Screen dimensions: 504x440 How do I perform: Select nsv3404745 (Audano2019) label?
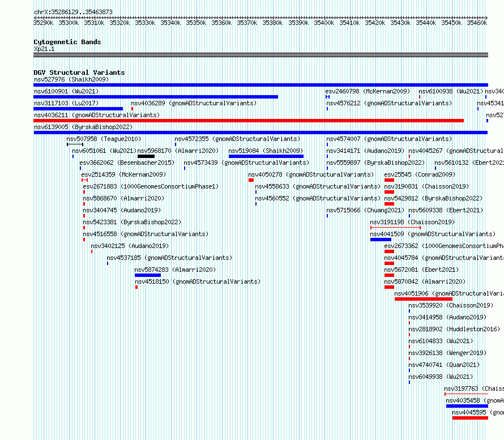coord(122,210)
